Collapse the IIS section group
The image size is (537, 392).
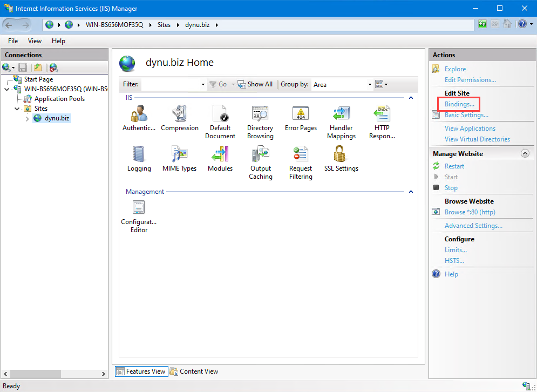point(411,98)
